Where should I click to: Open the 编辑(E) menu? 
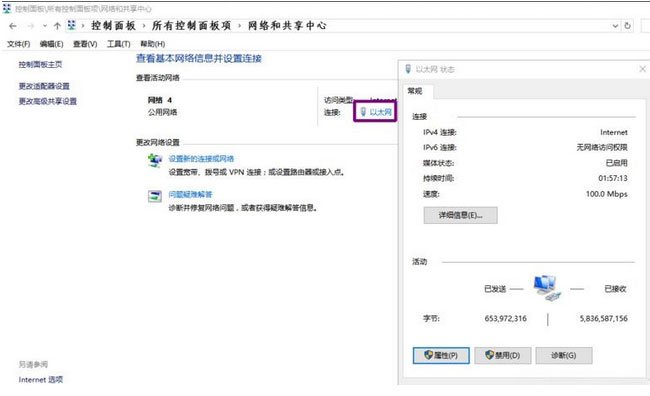point(51,44)
